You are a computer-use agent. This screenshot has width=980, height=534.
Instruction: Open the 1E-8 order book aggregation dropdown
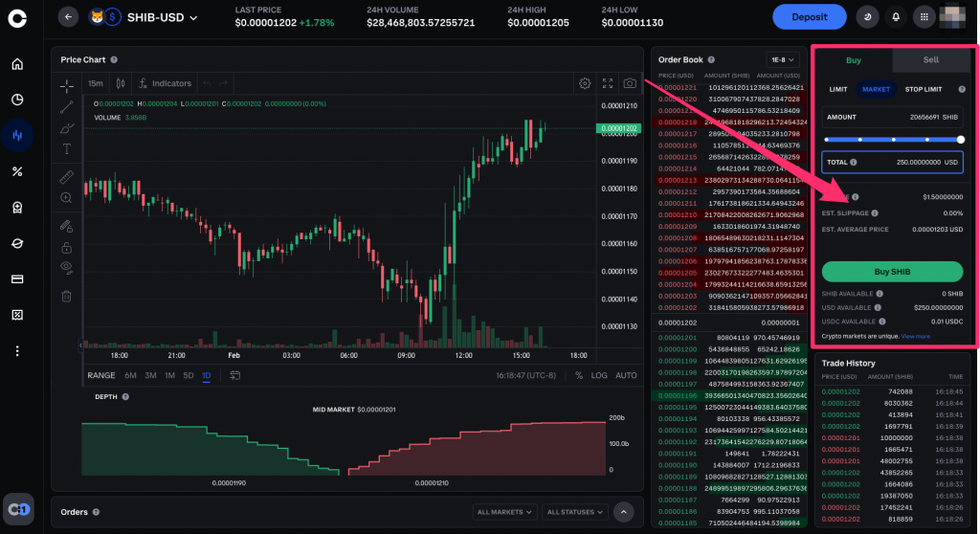click(x=783, y=60)
